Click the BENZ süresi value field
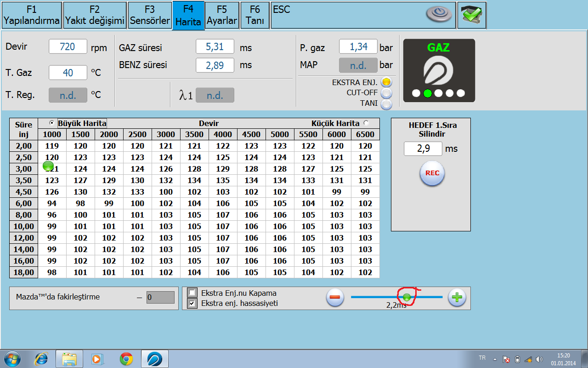The height and width of the screenshot is (368, 588). pyautogui.click(x=215, y=65)
